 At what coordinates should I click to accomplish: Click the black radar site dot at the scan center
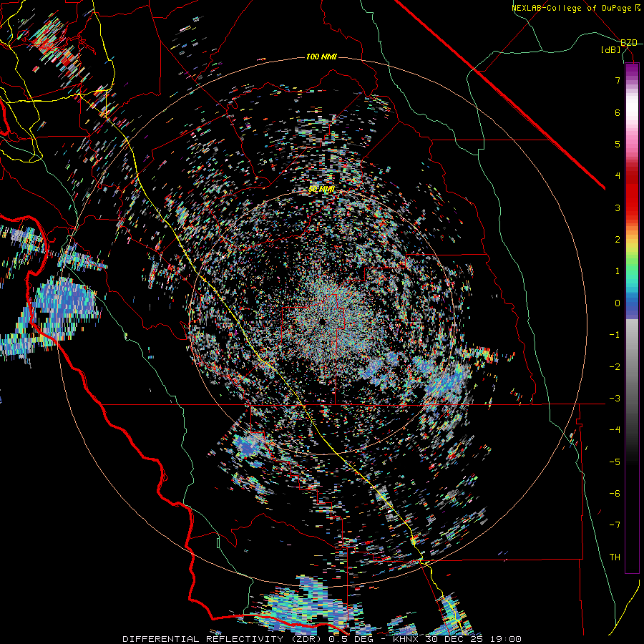321,321
